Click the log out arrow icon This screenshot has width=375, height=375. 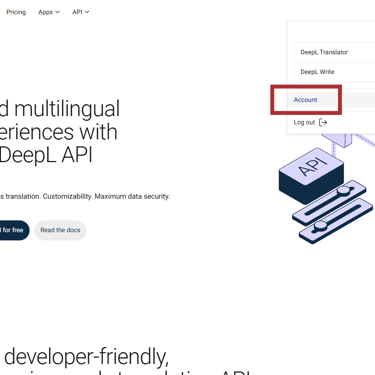[x=323, y=123]
